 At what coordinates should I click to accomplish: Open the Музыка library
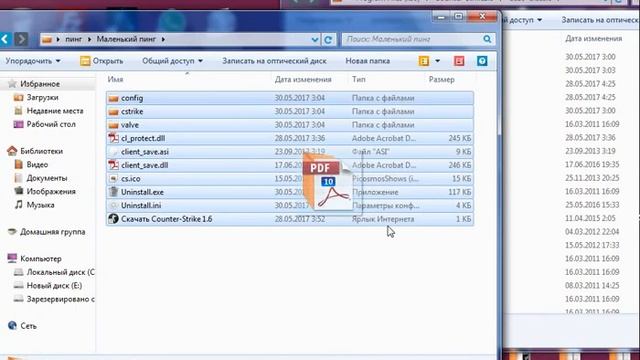(x=40, y=205)
